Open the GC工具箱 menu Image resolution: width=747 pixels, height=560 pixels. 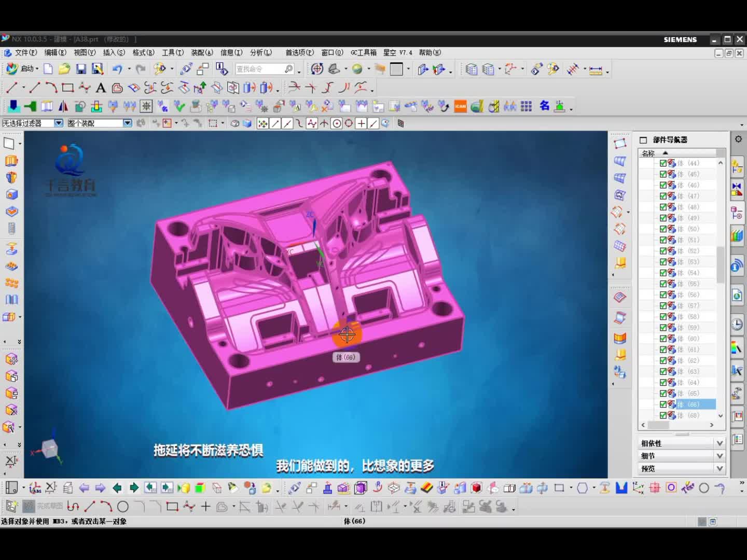point(364,52)
